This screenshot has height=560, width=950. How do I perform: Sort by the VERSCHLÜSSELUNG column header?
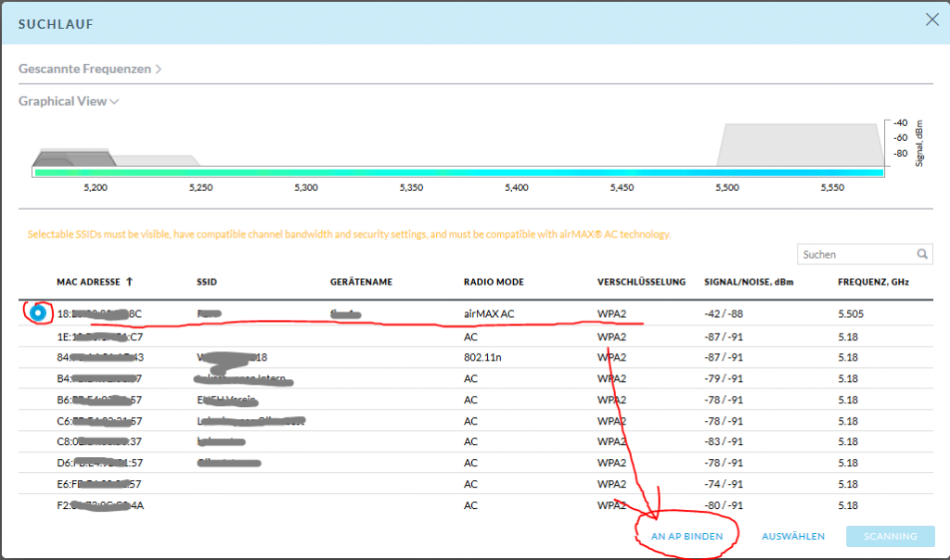point(642,282)
